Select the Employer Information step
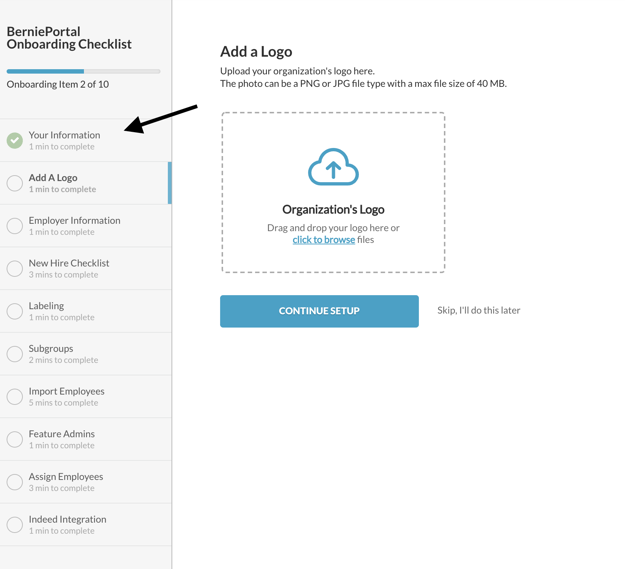This screenshot has height=569, width=625. (86, 226)
